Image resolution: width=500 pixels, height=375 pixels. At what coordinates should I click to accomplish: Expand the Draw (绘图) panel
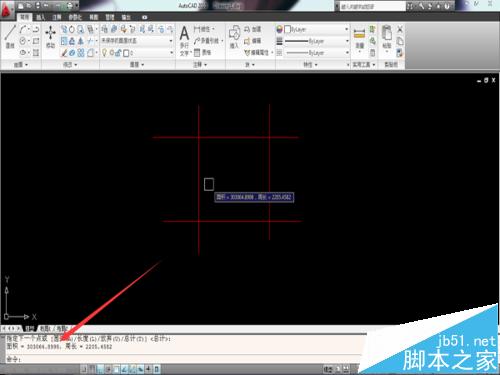[x=21, y=64]
